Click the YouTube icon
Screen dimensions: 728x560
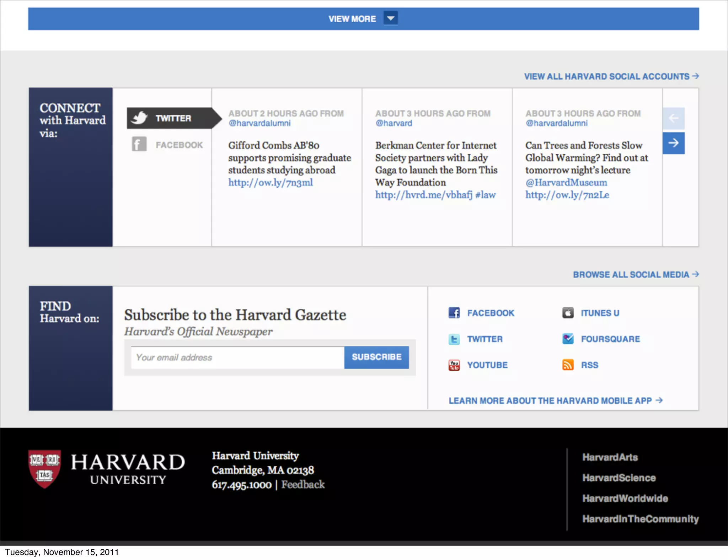454,365
